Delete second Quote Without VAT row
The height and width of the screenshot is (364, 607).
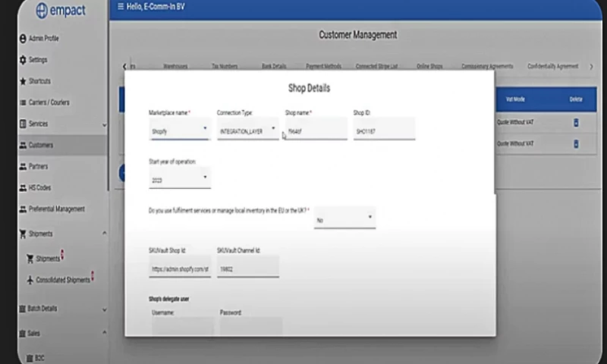(x=576, y=144)
